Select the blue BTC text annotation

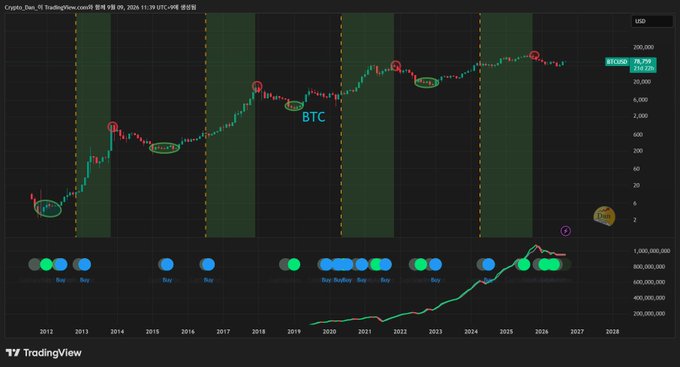[x=313, y=117]
